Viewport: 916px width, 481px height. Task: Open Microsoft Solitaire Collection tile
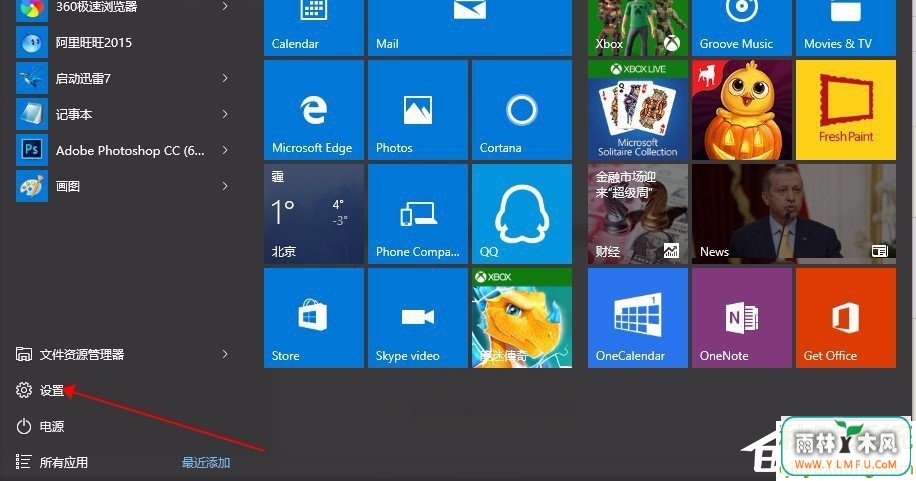pos(637,110)
